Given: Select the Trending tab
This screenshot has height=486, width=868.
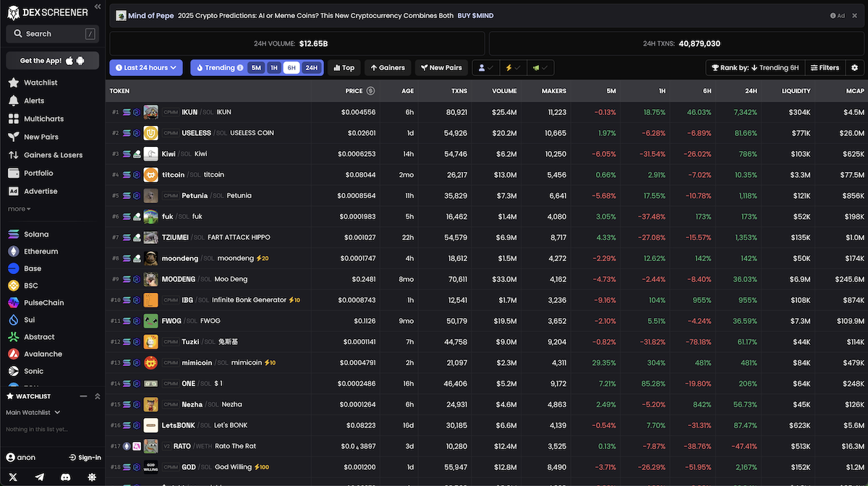Looking at the screenshot, I should 220,68.
